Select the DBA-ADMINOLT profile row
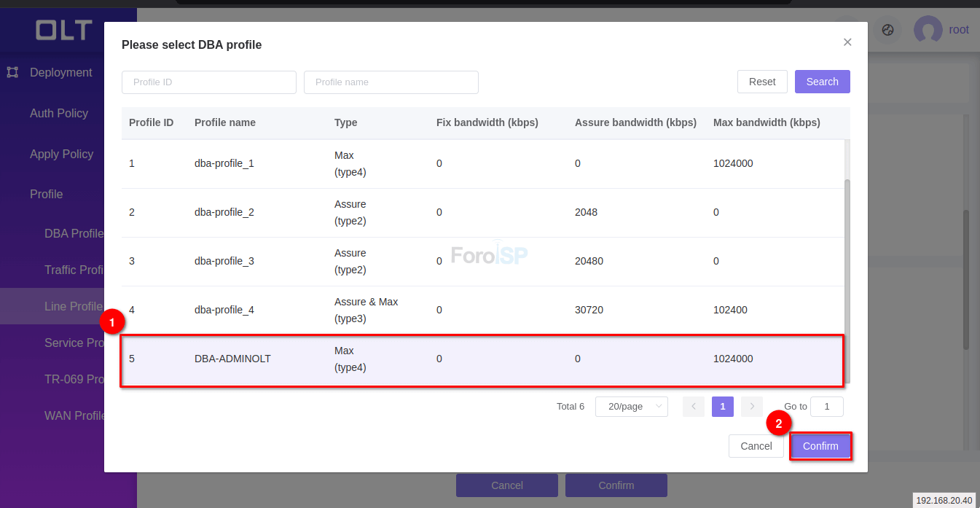 481,359
